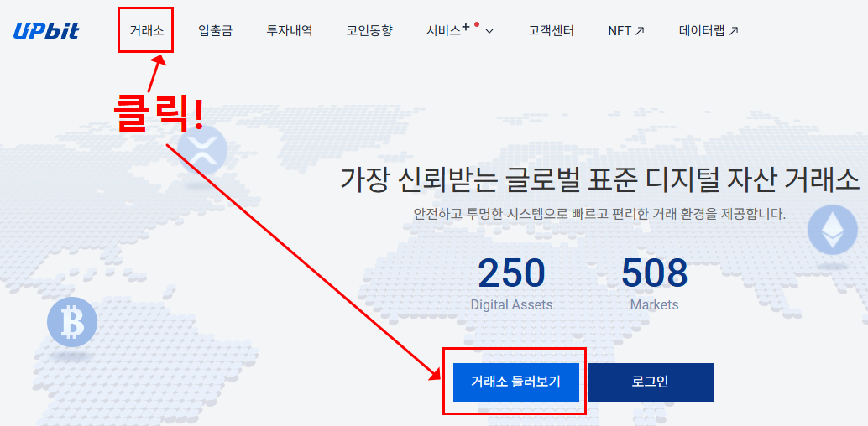This screenshot has width=868, height=426.
Task: Click the 안전하고 투명한 시스템으로 subtitle text
Action: (599, 214)
